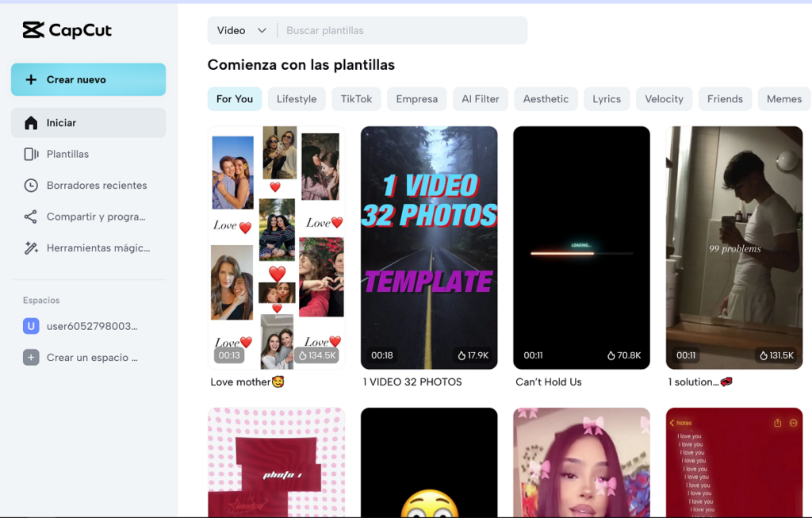Click Crear un espacio link
This screenshot has width=812, height=518.
tap(89, 358)
